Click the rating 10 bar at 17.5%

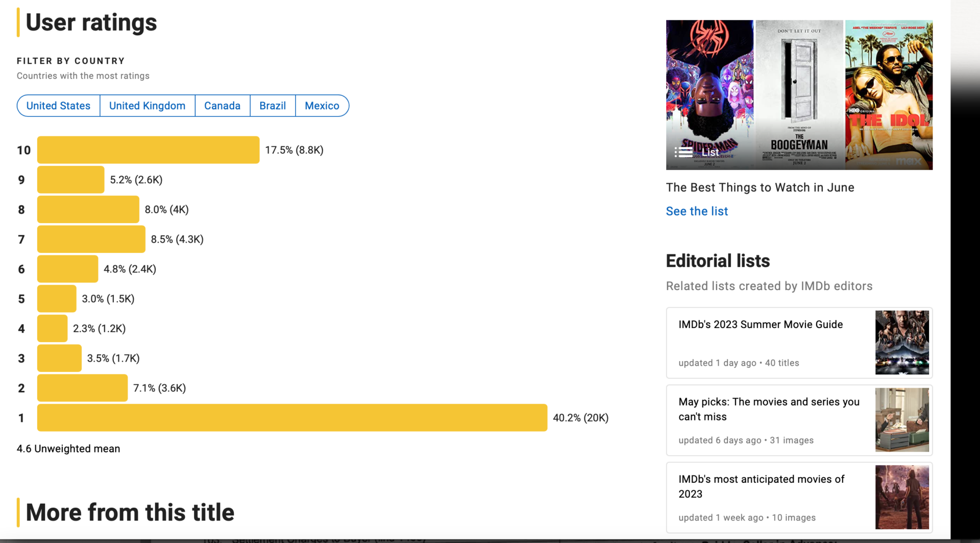[x=148, y=150]
